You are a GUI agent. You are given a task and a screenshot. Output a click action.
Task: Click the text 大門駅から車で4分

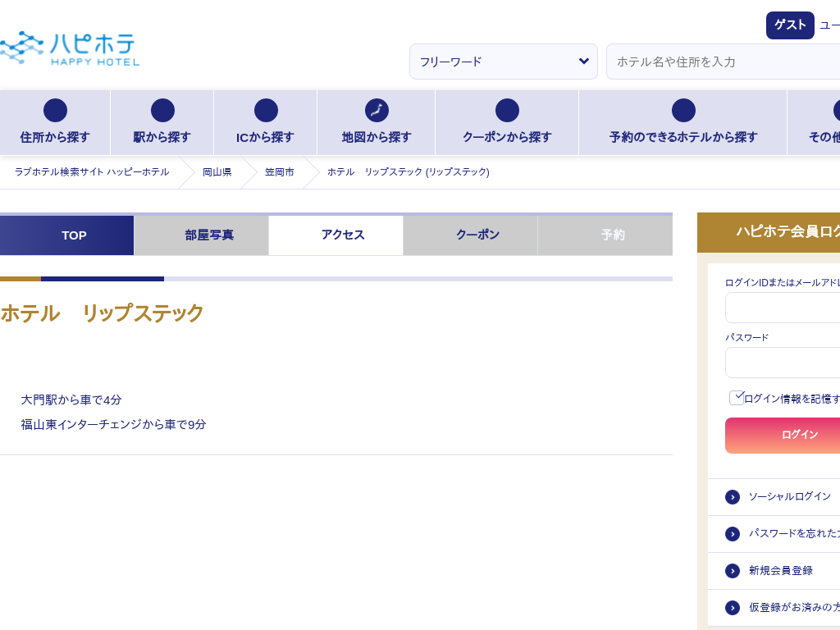71,400
